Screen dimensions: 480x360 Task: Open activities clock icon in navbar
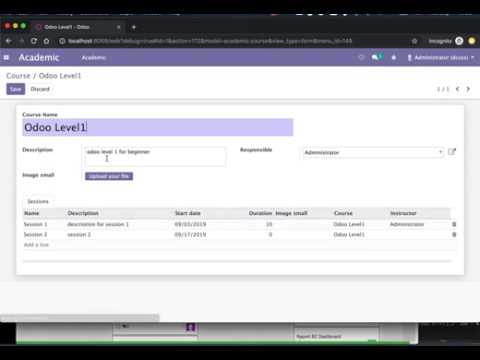[x=361, y=57]
